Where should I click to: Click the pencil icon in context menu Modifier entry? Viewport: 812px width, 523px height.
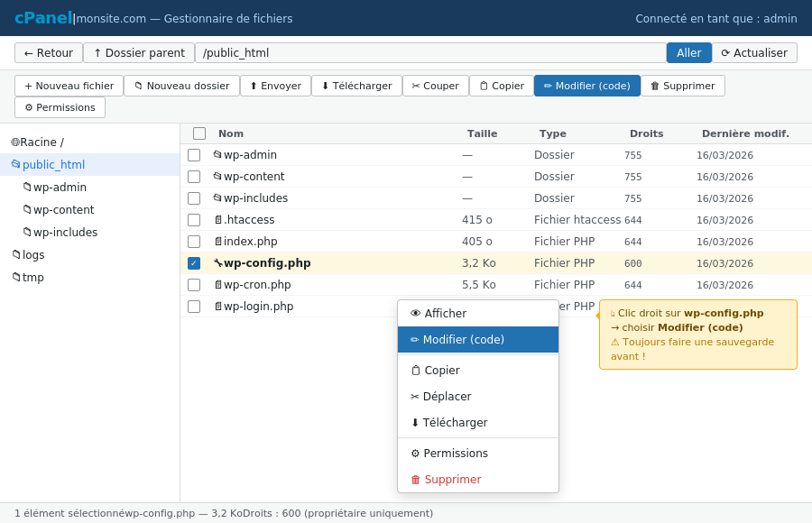[415, 340]
